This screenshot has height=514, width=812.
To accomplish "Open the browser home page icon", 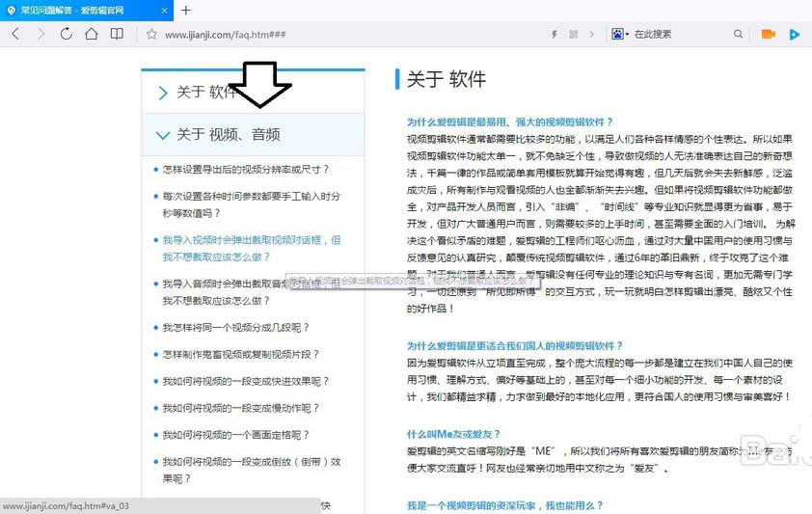I will pyautogui.click(x=92, y=34).
